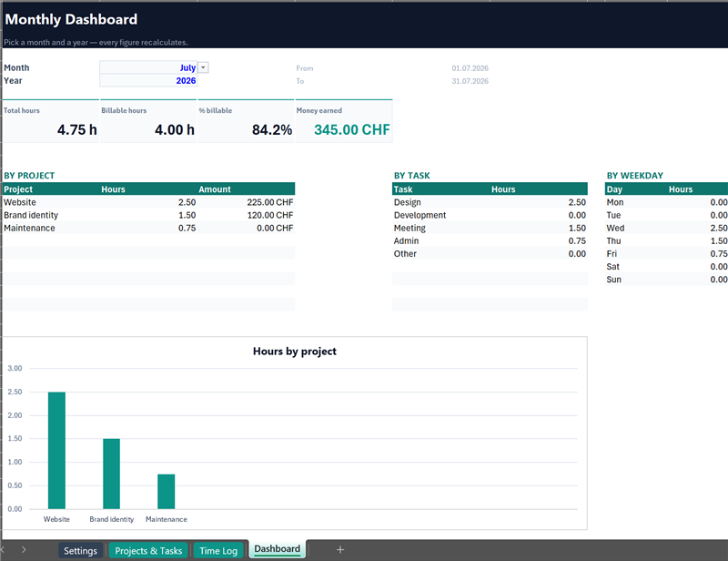Select the Sat weekday row
728x561 pixels.
tap(667, 267)
